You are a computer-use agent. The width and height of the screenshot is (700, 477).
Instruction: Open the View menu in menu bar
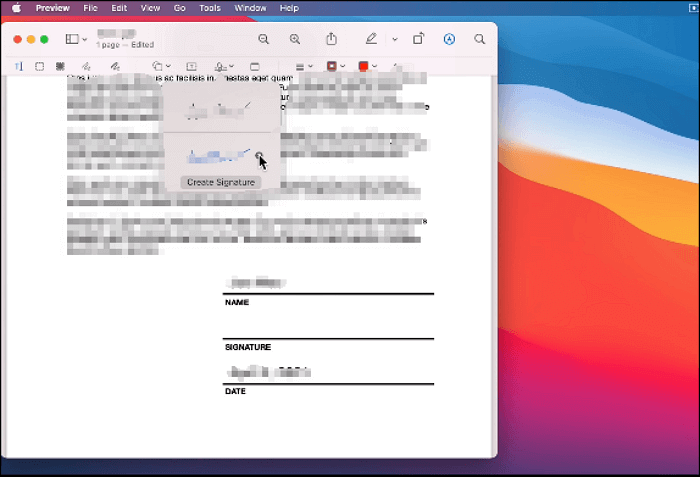(x=150, y=8)
